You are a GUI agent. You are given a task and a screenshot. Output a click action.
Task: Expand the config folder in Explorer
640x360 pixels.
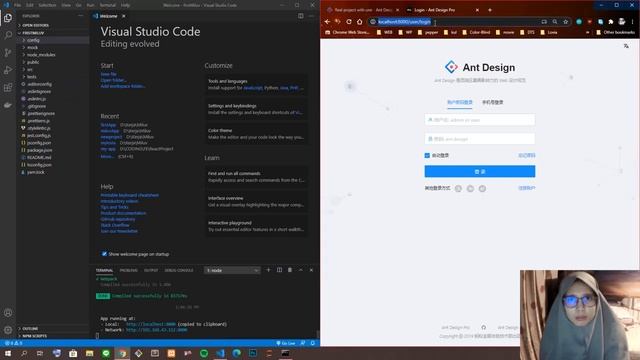coord(33,40)
